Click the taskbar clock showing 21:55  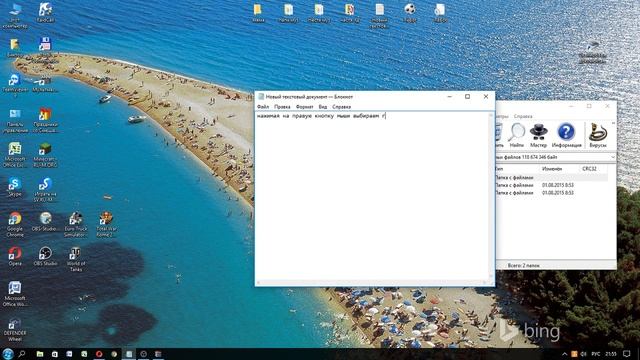tap(611, 354)
